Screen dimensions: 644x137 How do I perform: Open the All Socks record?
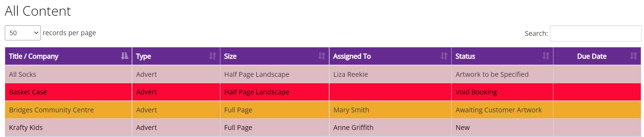(x=22, y=74)
